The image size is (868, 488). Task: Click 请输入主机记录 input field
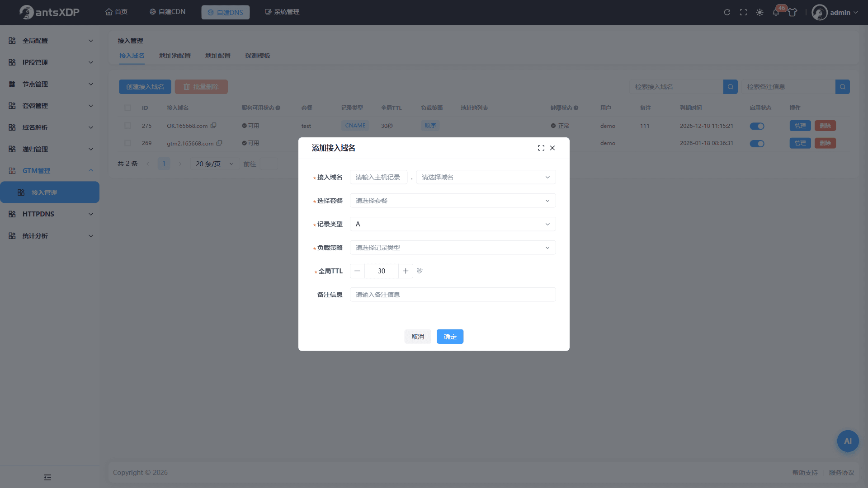(378, 177)
